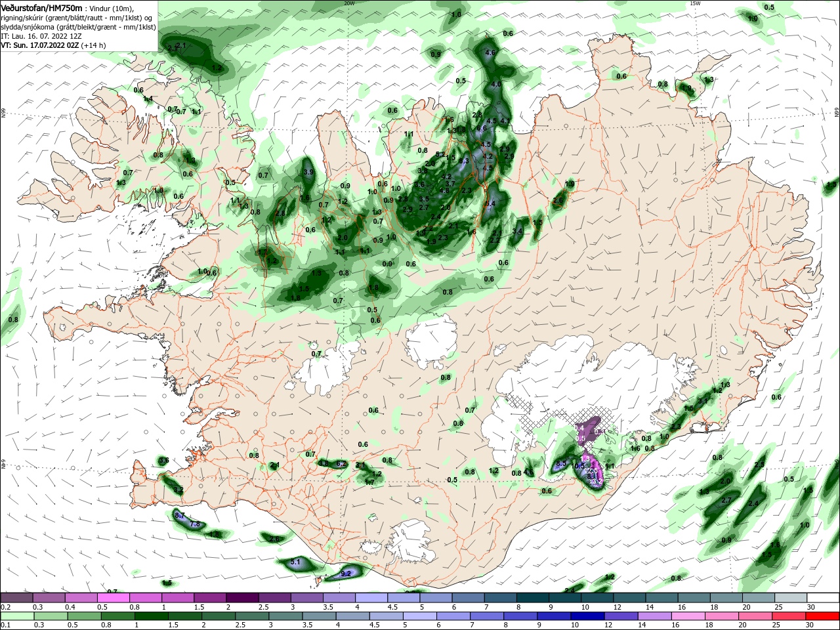Click the "7.8" precipitation value on the map

[x=194, y=524]
